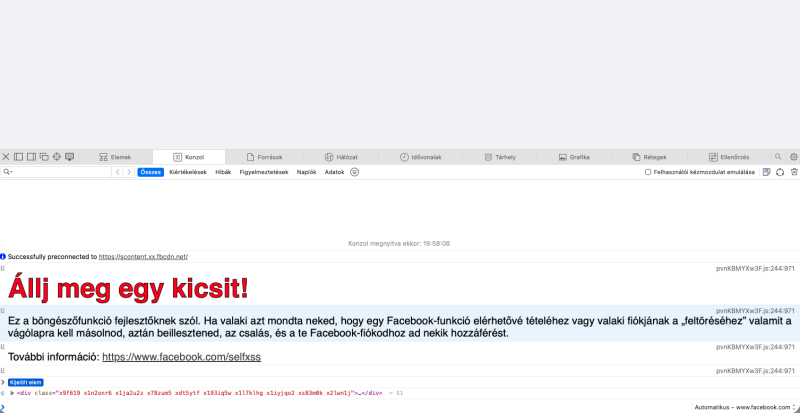Click the Állj meg egy kicsit! heading

click(128, 289)
